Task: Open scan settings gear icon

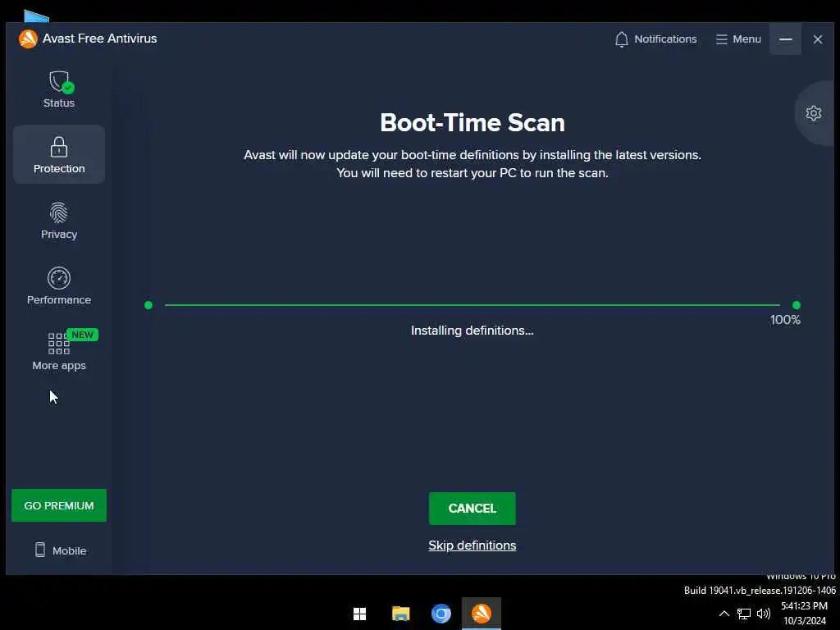Action: click(x=813, y=113)
